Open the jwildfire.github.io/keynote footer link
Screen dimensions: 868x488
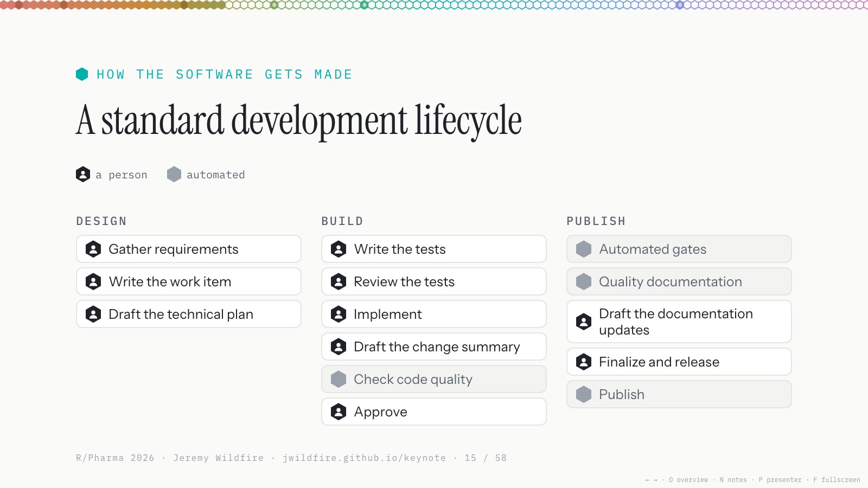(364, 458)
